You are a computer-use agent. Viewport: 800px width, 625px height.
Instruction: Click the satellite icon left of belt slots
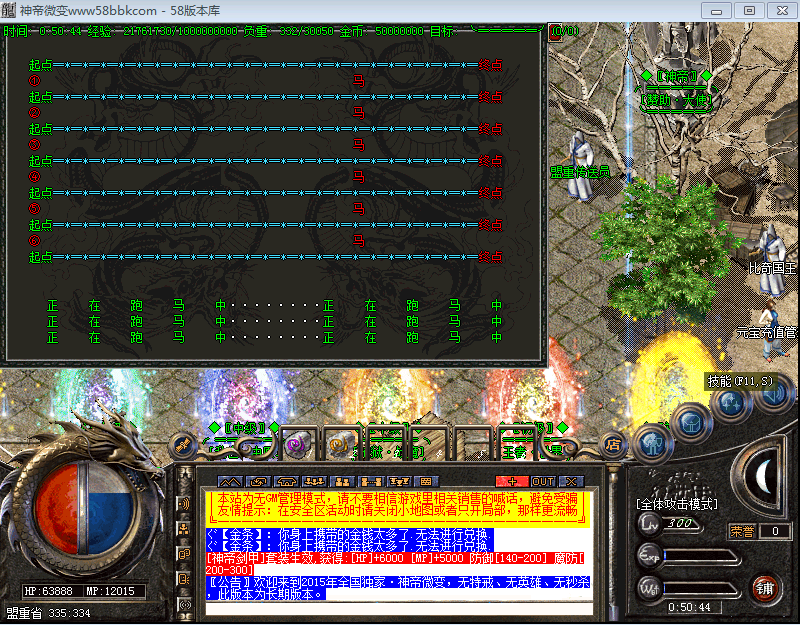[x=183, y=445]
